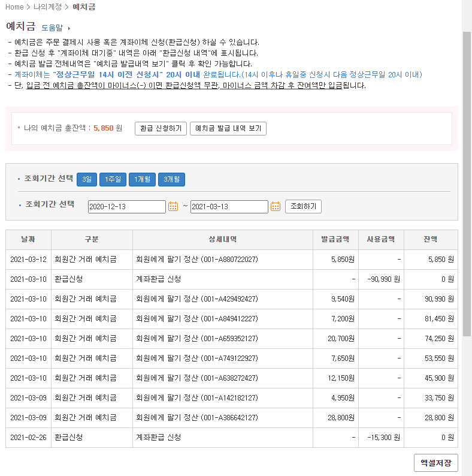The height and width of the screenshot is (476, 472).
Task: Select the 7,200원 issued amount
Action: pyautogui.click(x=343, y=319)
